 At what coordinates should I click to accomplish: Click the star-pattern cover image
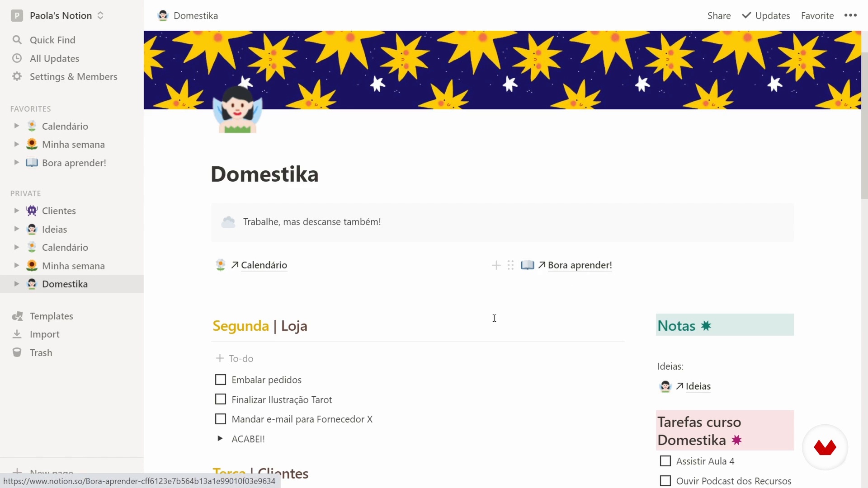coord(502,70)
